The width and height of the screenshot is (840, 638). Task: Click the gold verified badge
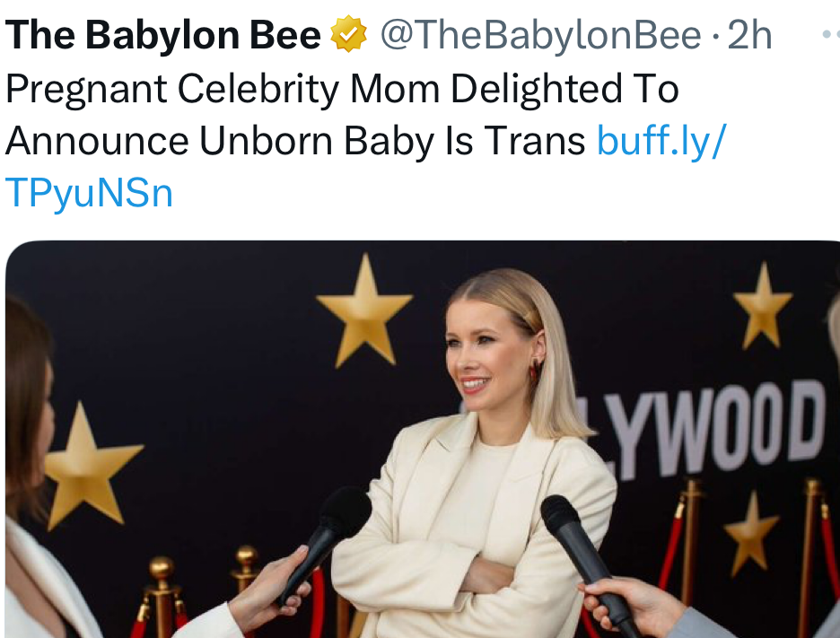pos(349,36)
